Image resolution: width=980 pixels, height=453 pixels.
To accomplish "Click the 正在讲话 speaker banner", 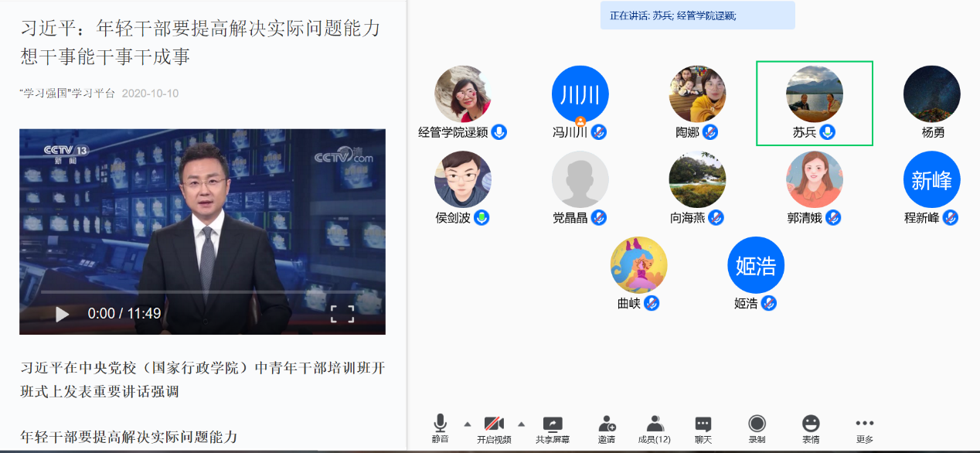I will pos(697,15).
